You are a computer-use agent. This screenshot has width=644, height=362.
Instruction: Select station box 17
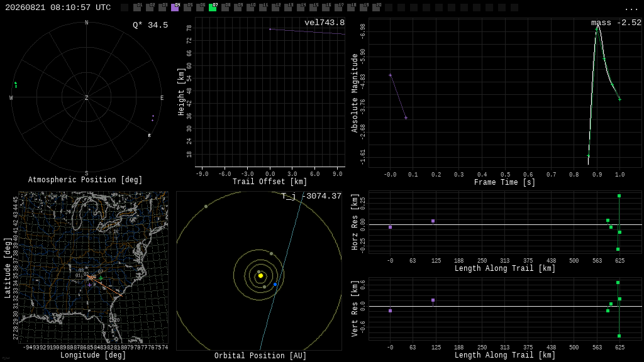click(339, 8)
